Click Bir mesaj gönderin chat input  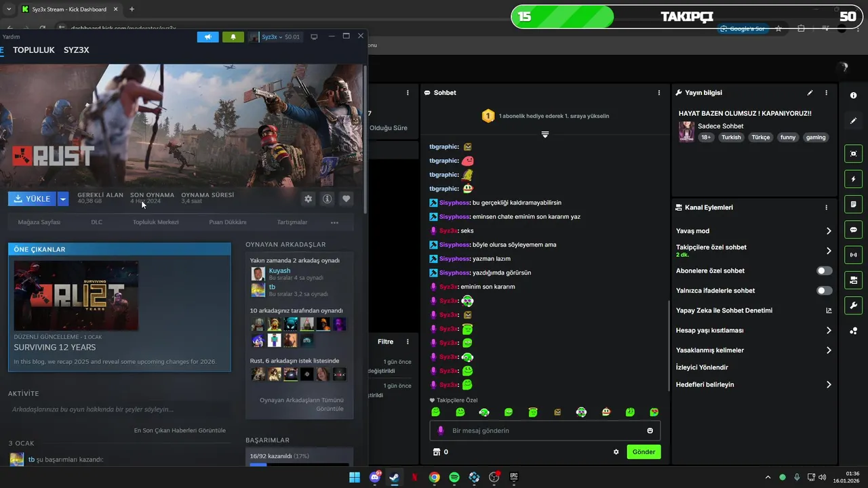click(x=545, y=430)
